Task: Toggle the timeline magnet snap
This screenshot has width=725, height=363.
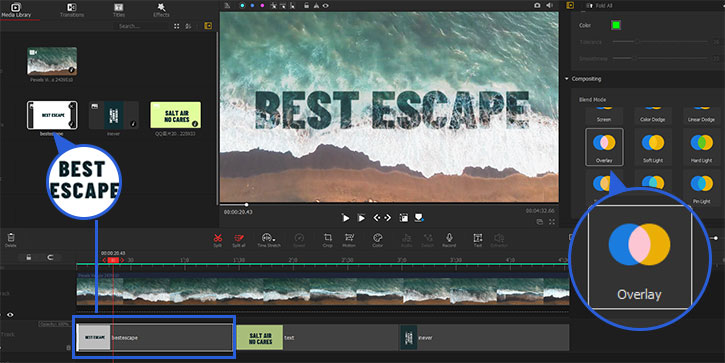Action: coord(50,258)
